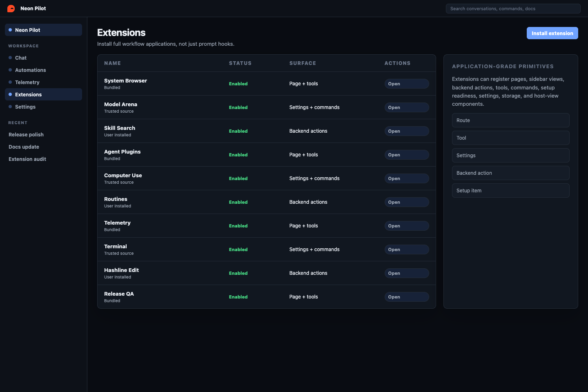Open the Terminal extension
This screenshot has height=392, width=588.
[407, 249]
